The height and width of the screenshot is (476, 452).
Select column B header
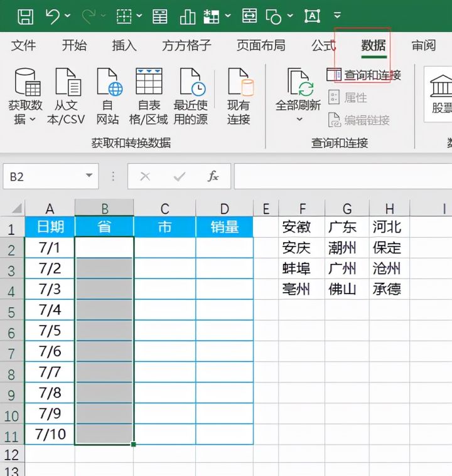[x=104, y=208]
